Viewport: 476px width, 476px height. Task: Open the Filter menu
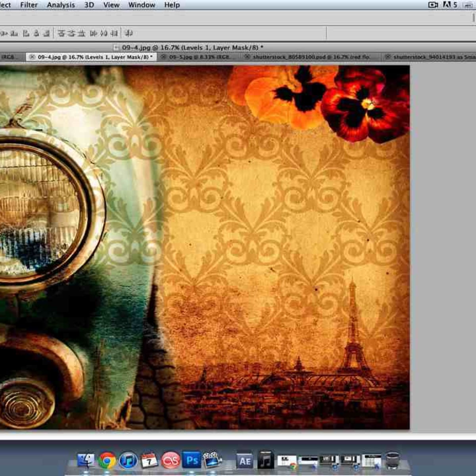(x=29, y=5)
